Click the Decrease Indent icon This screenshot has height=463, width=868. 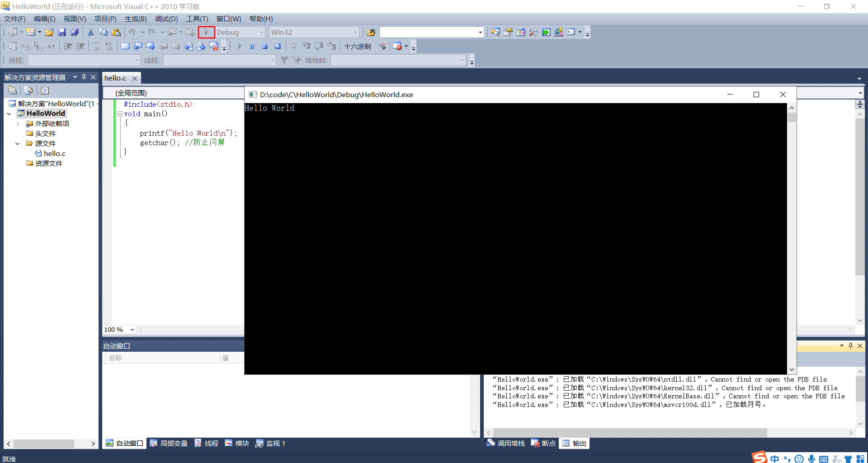pyautogui.click(x=68, y=46)
